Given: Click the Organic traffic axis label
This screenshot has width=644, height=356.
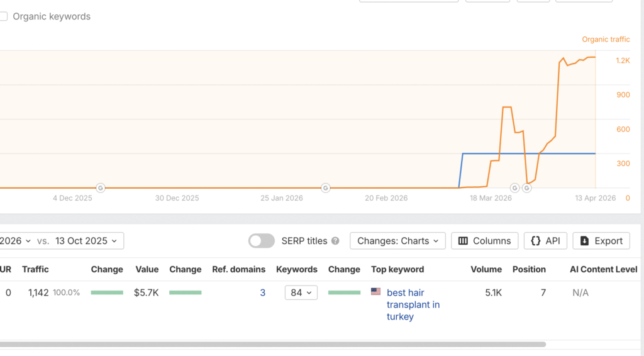Looking at the screenshot, I should [x=606, y=40].
